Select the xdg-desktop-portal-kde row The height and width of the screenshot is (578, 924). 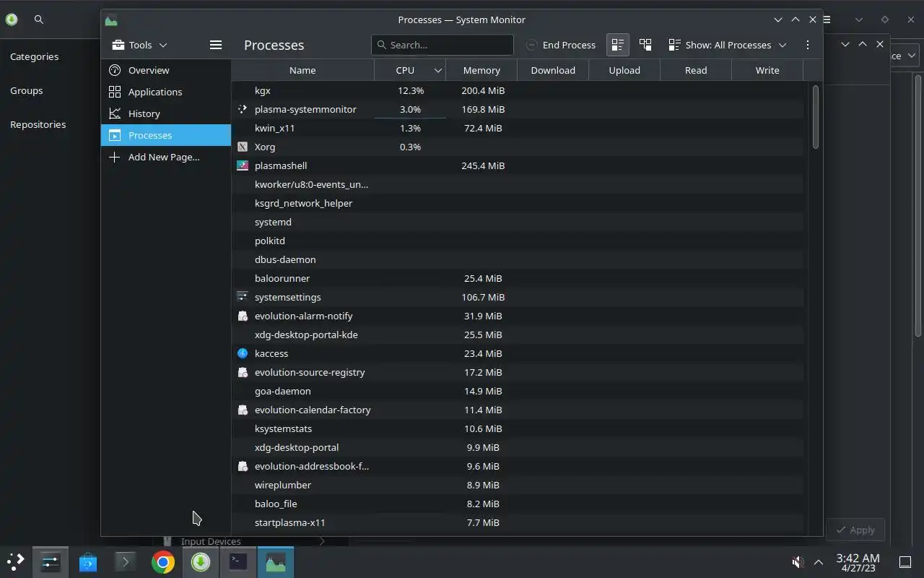click(518, 335)
